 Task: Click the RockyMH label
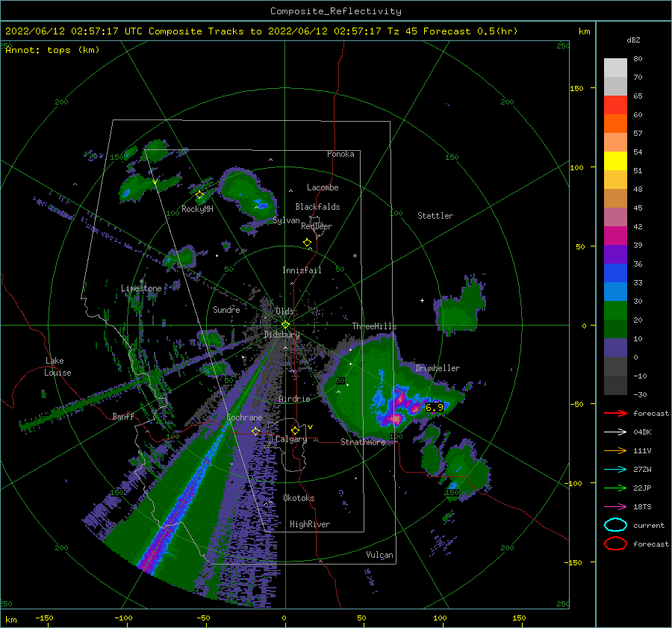point(197,209)
